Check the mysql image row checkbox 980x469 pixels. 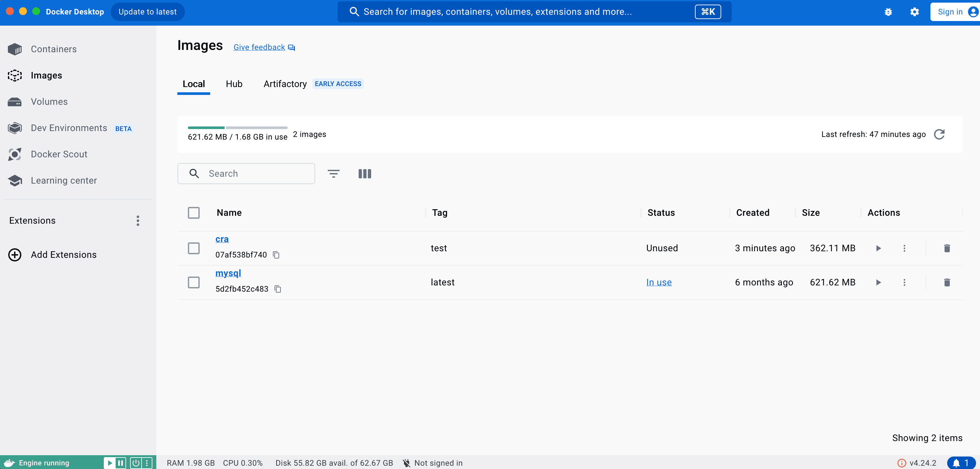194,282
